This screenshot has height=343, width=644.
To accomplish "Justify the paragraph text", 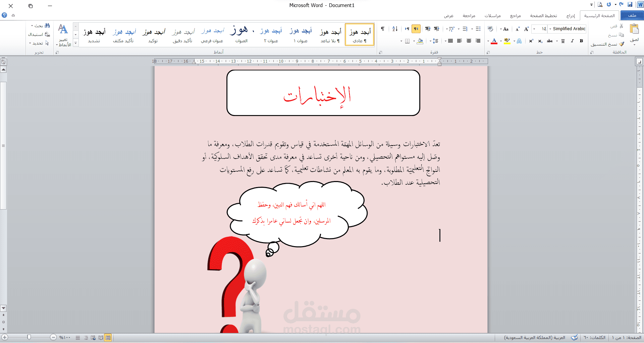I will click(450, 41).
